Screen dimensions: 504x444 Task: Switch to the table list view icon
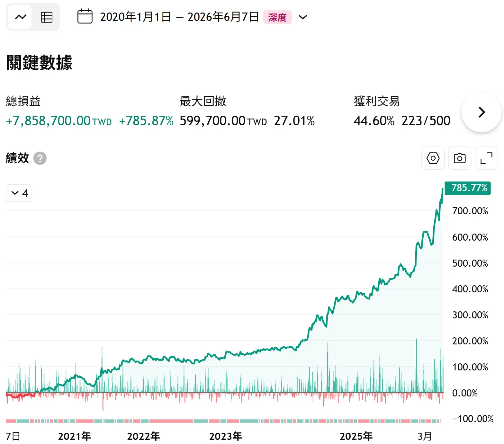[47, 17]
